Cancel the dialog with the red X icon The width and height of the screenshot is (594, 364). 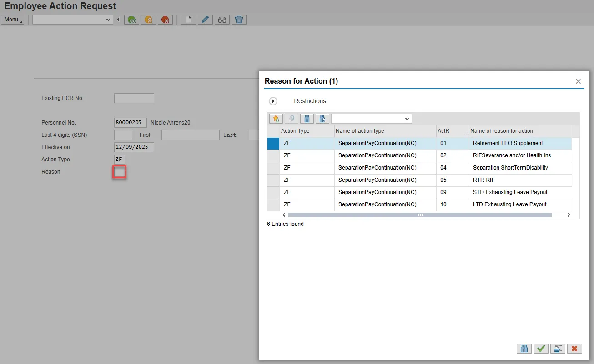pos(574,349)
